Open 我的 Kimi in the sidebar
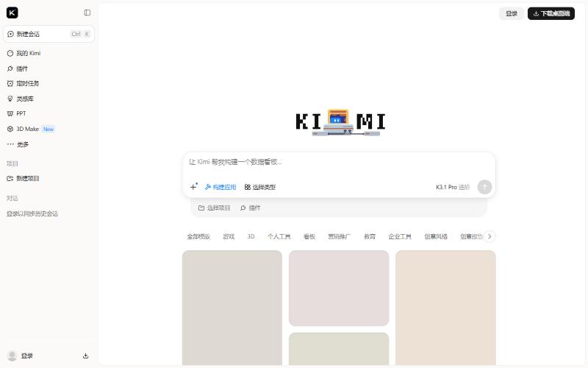The height and width of the screenshot is (368, 588). coord(49,53)
